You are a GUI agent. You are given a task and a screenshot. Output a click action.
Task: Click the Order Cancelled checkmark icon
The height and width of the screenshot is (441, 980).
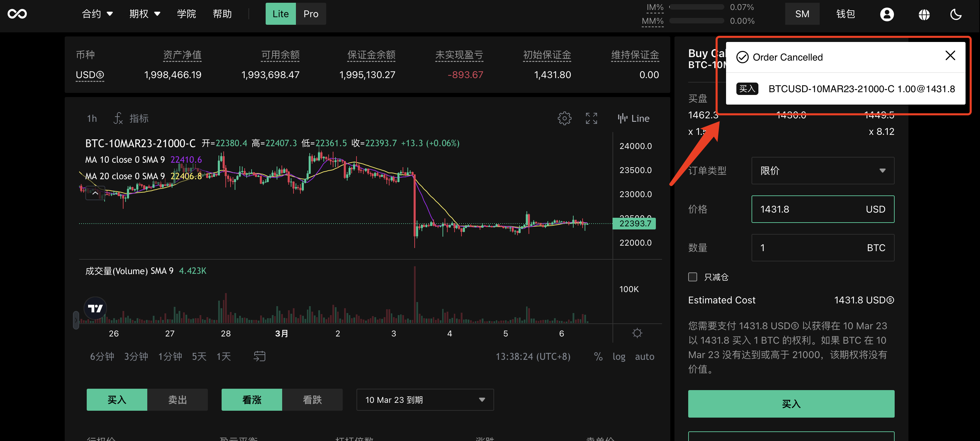coord(742,57)
